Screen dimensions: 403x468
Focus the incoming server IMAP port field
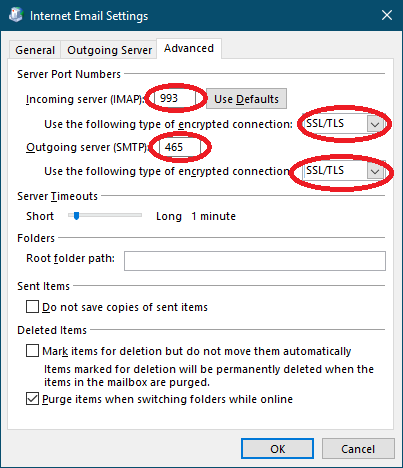point(175,98)
